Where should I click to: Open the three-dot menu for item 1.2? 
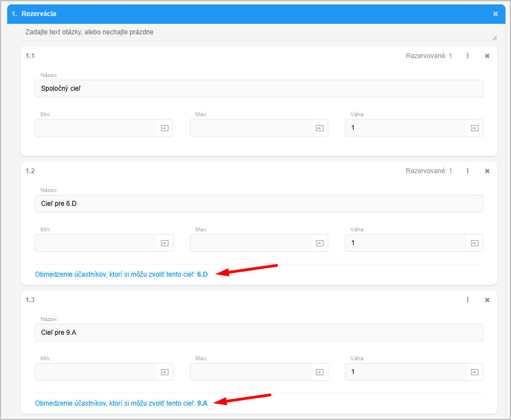468,171
